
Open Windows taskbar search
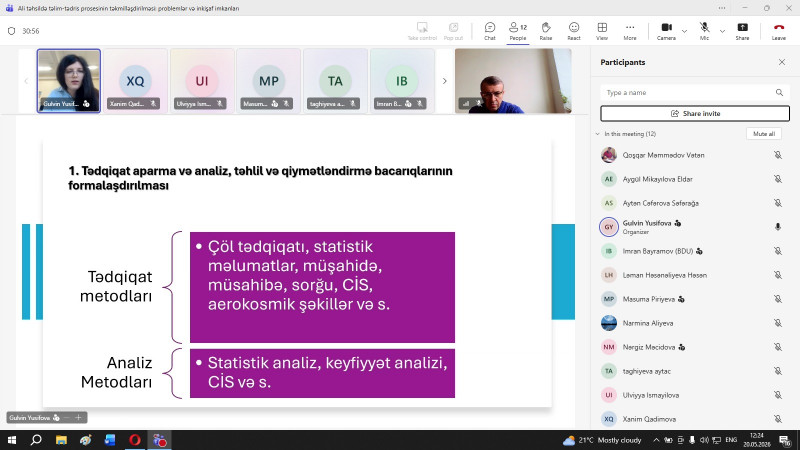(x=36, y=440)
